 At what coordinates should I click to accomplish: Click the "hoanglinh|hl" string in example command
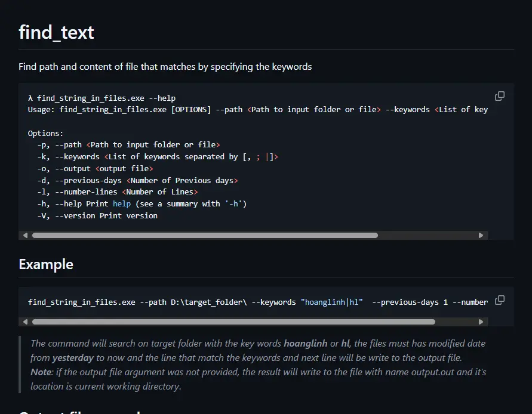(332, 302)
